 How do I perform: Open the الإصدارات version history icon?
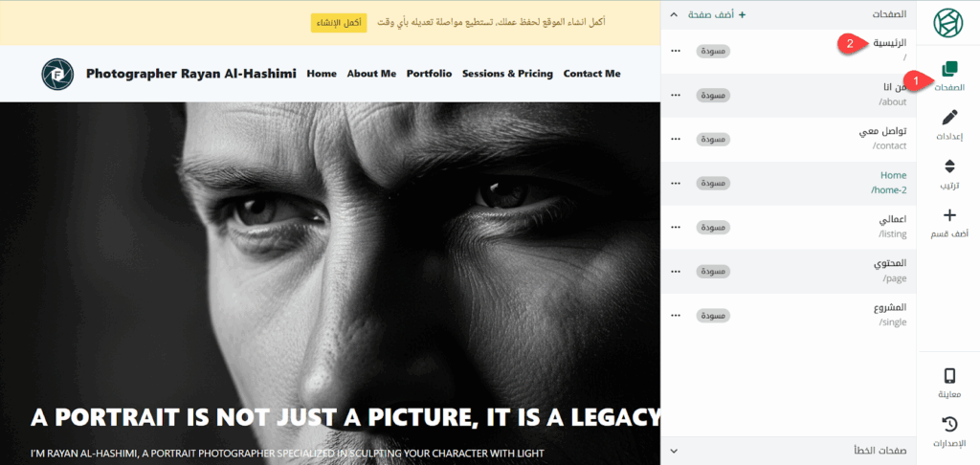[x=949, y=425]
